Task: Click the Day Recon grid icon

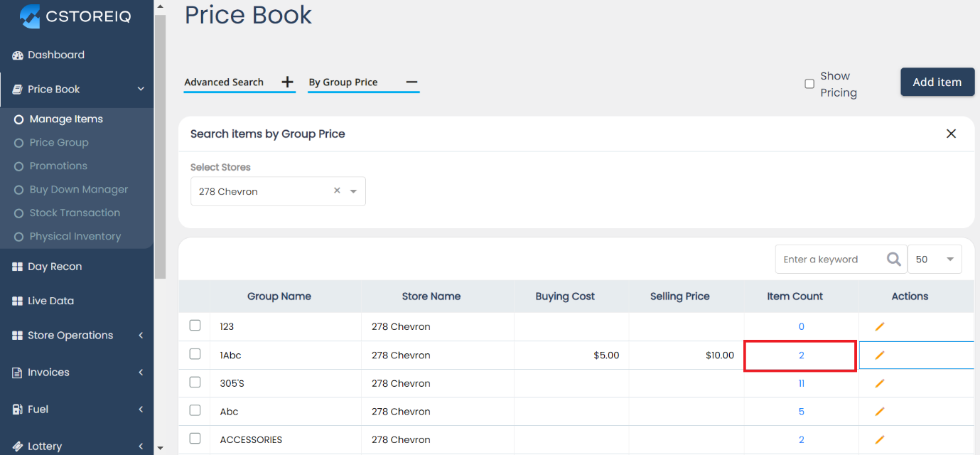Action: 18,267
